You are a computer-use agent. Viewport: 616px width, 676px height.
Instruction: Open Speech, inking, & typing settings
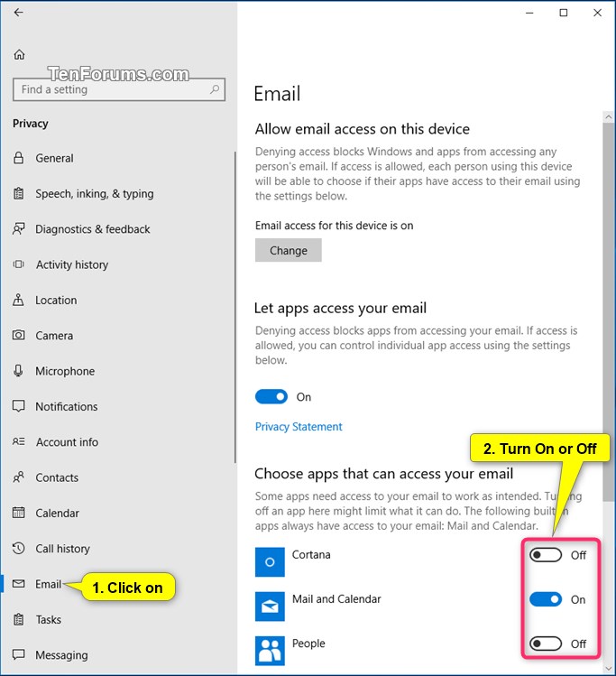coord(95,193)
